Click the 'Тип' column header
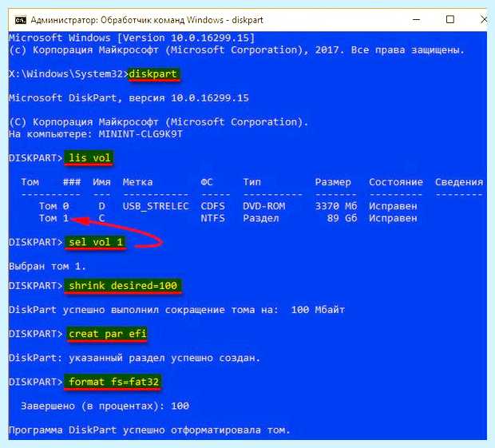 251,182
